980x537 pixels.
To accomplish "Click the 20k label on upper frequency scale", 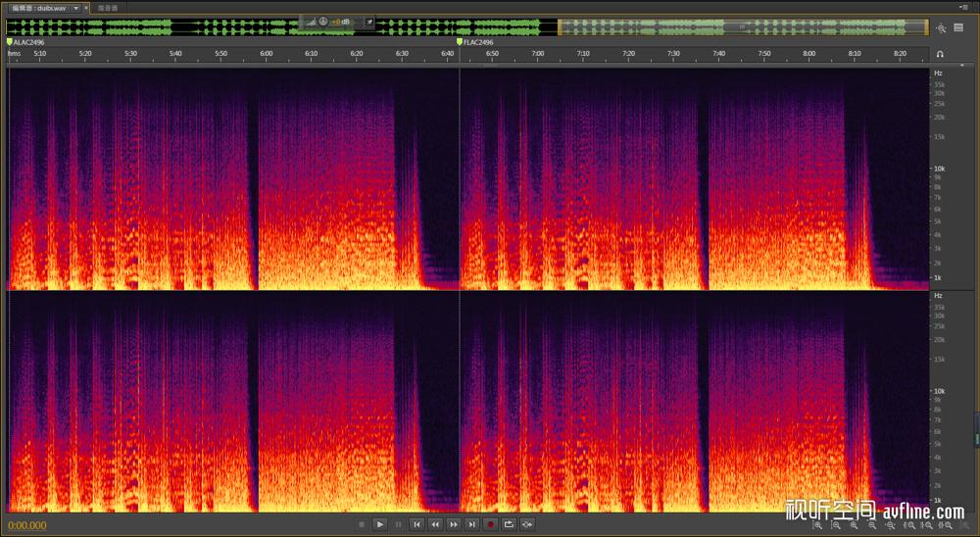I will click(939, 117).
